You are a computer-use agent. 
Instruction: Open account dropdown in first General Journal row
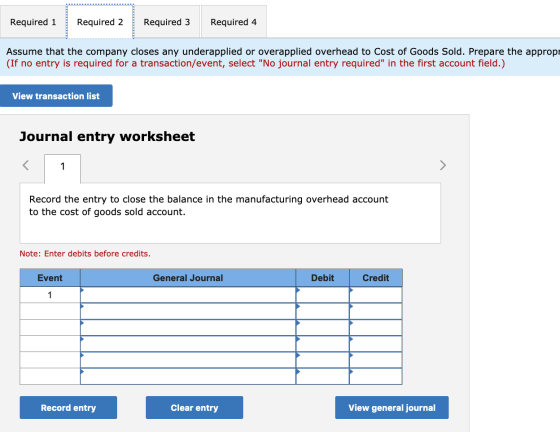pyautogui.click(x=188, y=295)
